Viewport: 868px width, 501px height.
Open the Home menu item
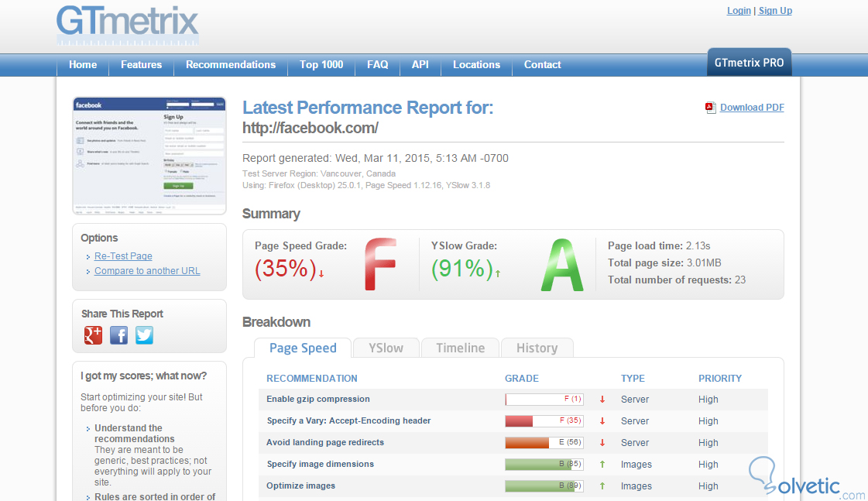tap(83, 65)
